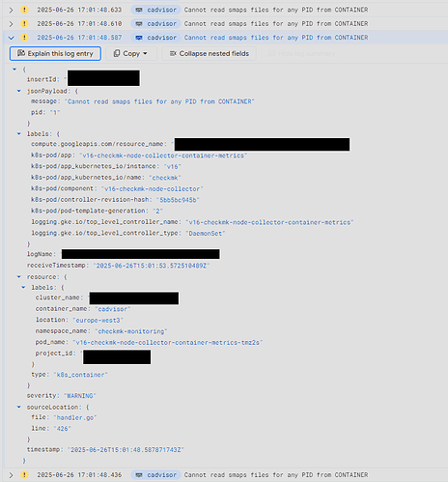Open the Copy dropdown menu
This screenshot has height=482, width=448.
[131, 53]
